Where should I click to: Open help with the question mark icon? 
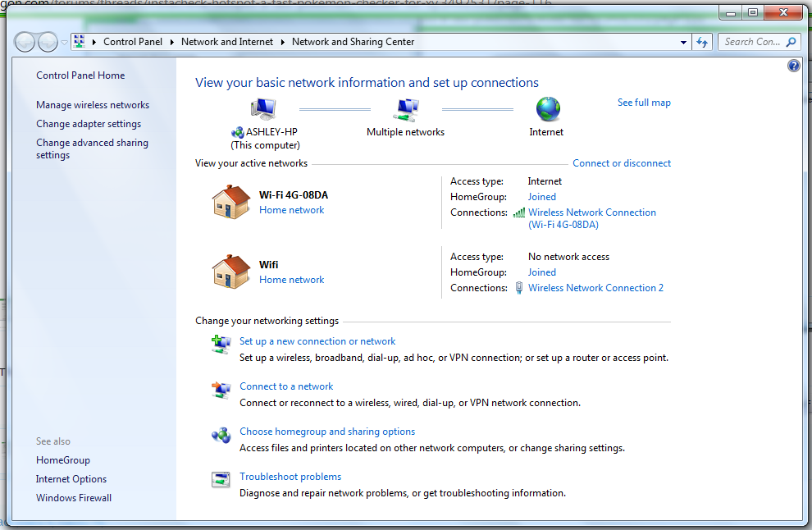(x=793, y=66)
